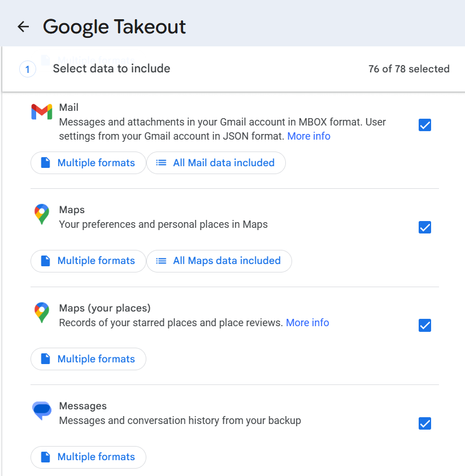
Task: Open Multiple formats for Maps (your places)
Action: pyautogui.click(x=88, y=358)
